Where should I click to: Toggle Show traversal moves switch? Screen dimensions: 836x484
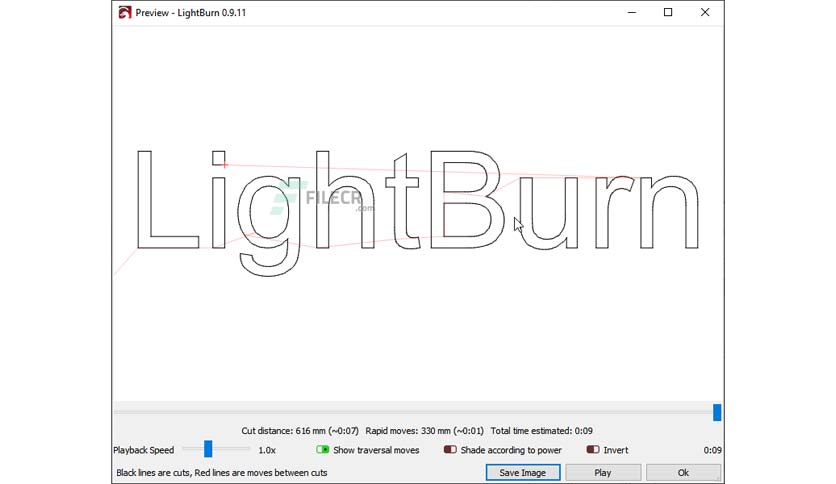coord(323,450)
